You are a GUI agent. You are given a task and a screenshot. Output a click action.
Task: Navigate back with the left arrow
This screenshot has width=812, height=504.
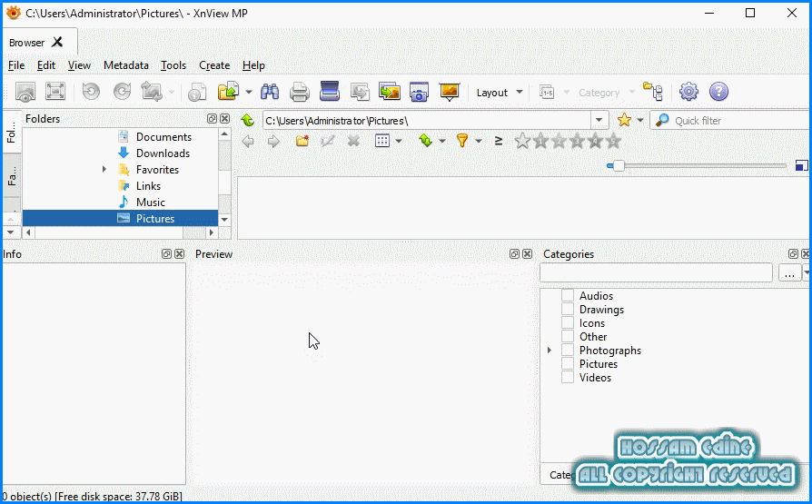248,141
